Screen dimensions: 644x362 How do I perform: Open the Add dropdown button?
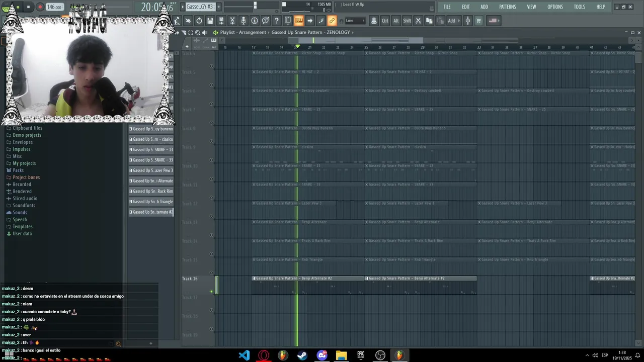click(x=454, y=21)
